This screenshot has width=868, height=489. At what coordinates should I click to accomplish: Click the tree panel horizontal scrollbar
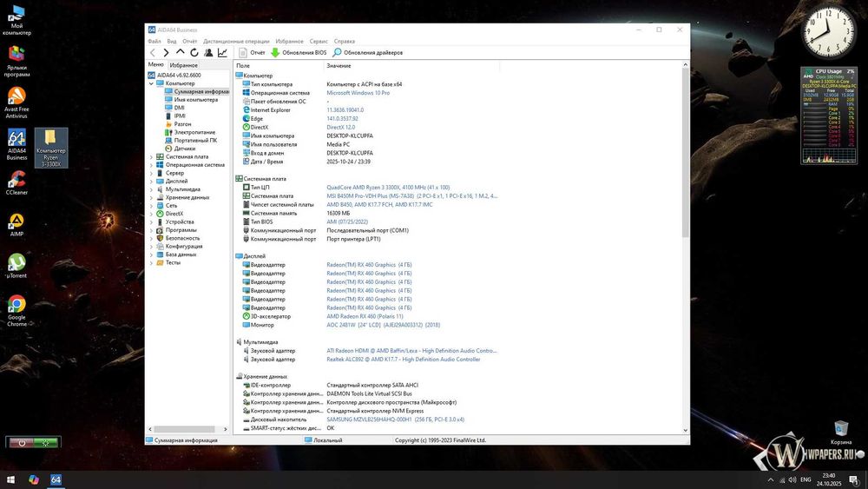point(184,429)
